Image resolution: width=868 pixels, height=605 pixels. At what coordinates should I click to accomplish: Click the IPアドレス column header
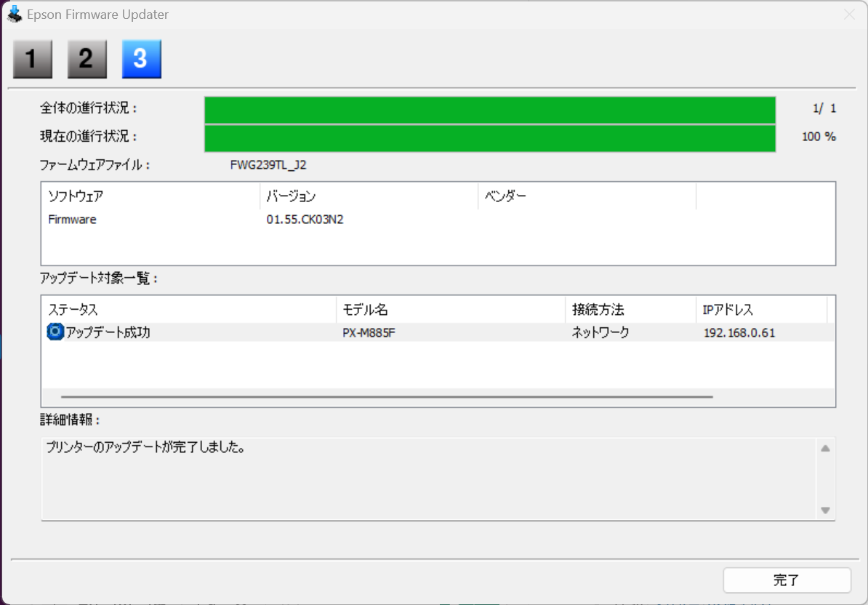(x=762, y=310)
